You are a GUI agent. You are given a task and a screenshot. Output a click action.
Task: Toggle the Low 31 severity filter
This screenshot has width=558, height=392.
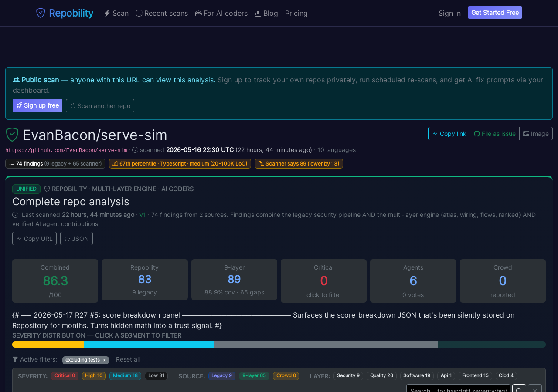156,376
